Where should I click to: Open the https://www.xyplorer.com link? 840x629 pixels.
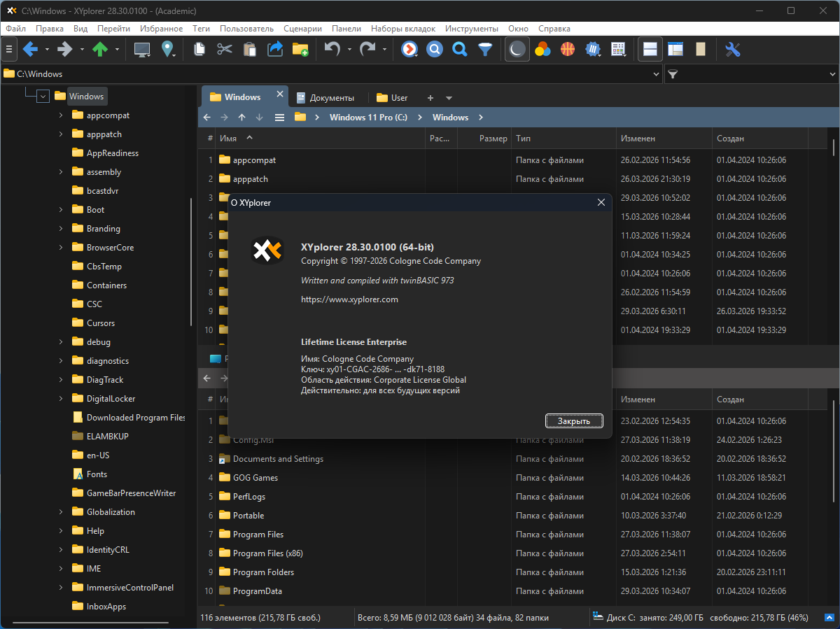(x=349, y=299)
